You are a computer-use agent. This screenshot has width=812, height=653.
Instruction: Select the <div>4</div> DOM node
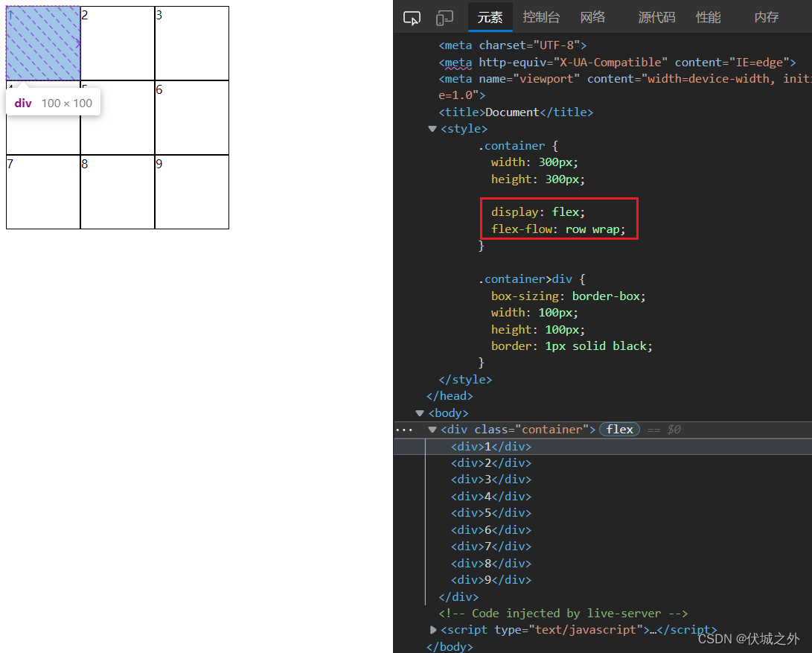[491, 497]
